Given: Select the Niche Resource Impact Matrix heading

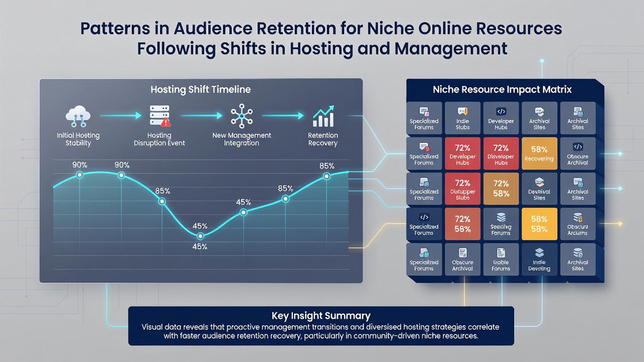Looking at the screenshot, I should [x=502, y=89].
